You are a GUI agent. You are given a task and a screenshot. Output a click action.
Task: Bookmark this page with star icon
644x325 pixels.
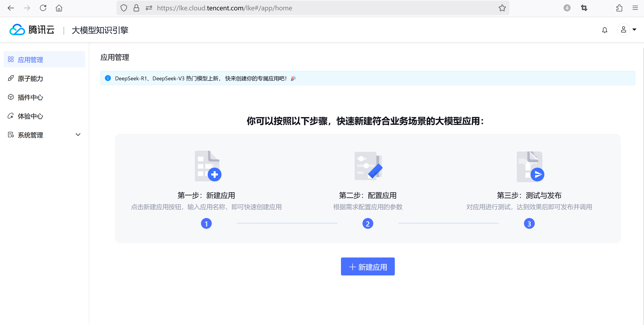502,8
